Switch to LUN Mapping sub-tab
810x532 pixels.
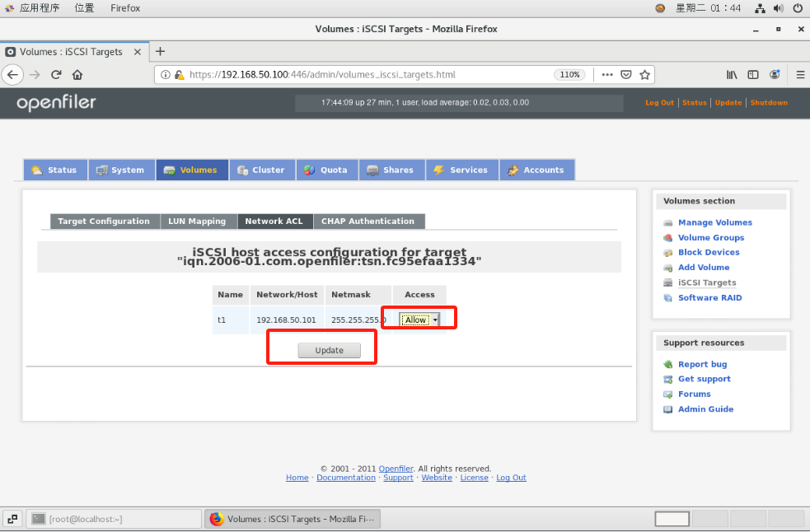coord(199,222)
